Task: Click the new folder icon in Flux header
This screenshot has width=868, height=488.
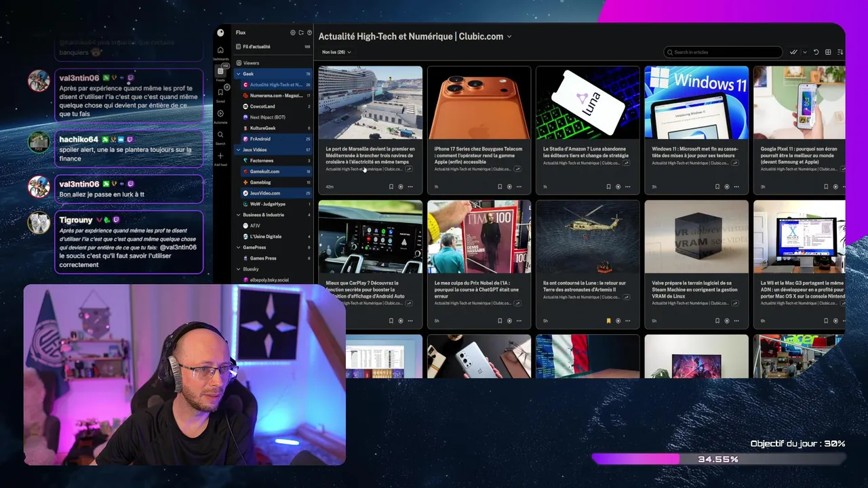Action: click(301, 33)
